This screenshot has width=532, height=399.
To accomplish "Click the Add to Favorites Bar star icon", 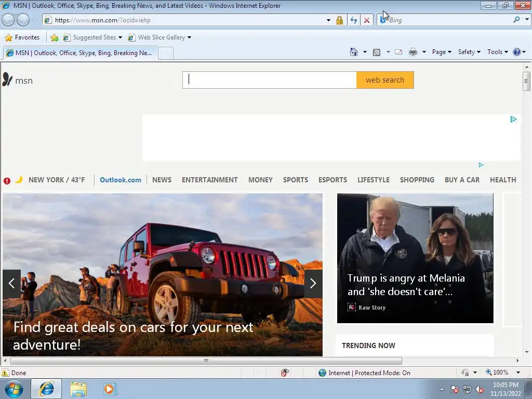I will tap(54, 37).
